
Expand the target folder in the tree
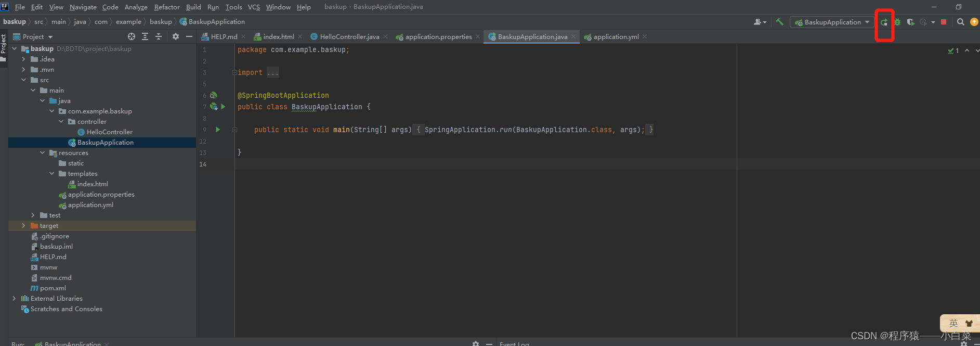click(23, 226)
